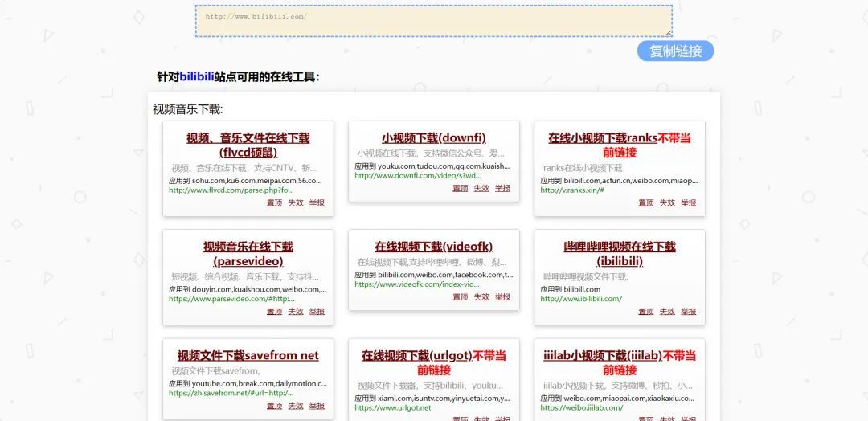The height and width of the screenshot is (421, 868).
Task: Click 失效 on the parsevideo card
Action: coord(296,312)
